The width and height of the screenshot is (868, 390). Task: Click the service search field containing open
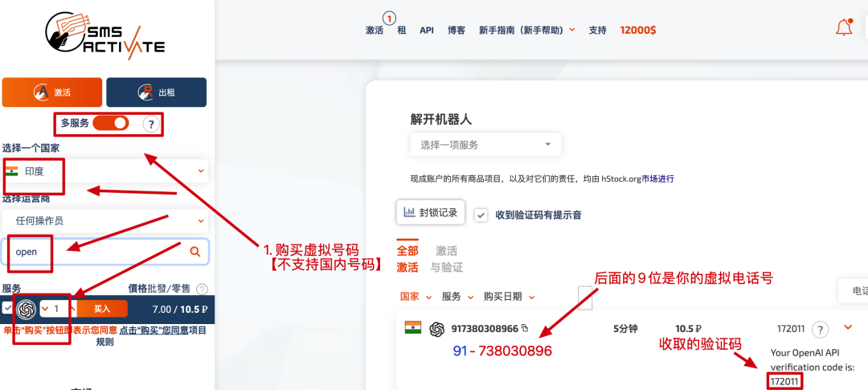point(96,252)
